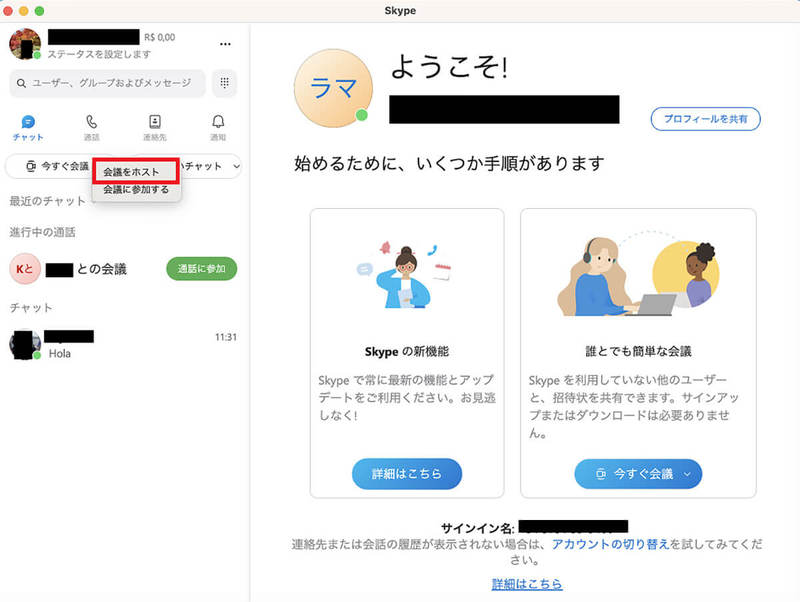This screenshot has width=800, height=602.
Task: Switch to the Calls tab
Action: (x=92, y=128)
